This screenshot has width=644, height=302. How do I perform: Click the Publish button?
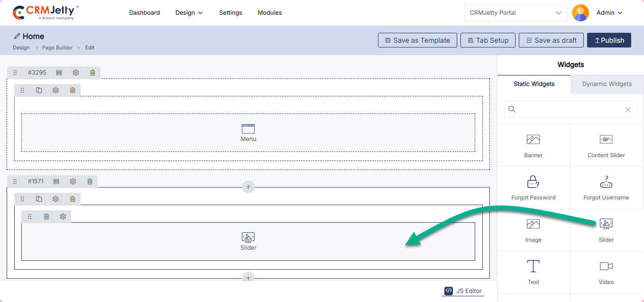[x=609, y=40]
